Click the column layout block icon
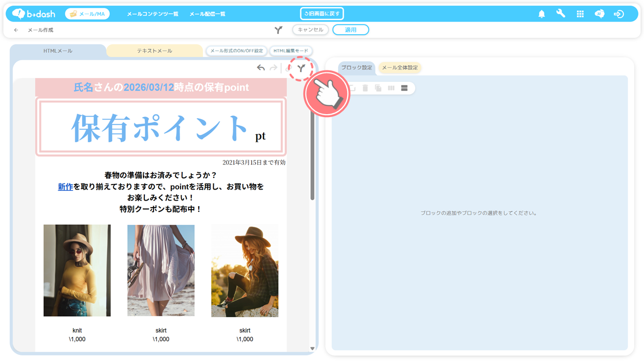This screenshot has width=644, height=362. (x=391, y=88)
